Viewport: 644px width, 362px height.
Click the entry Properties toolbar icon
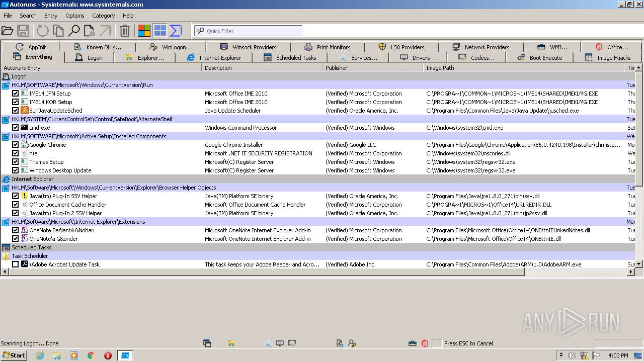pyautogui.click(x=90, y=31)
